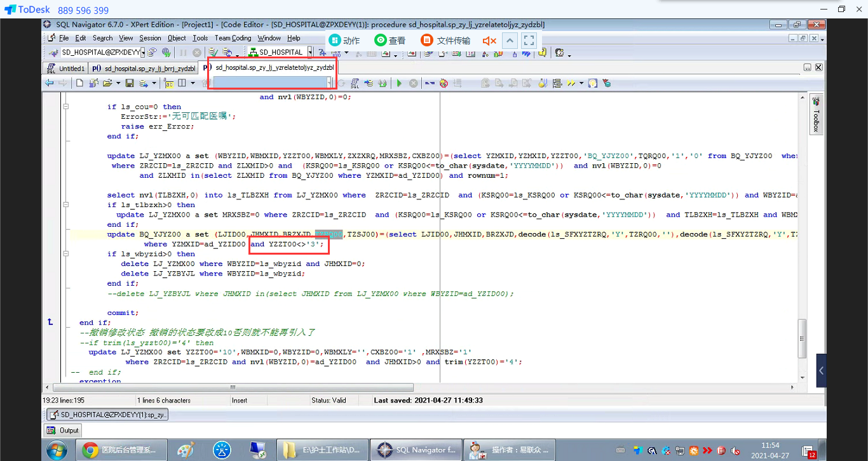Click the light bulb hint icon
Screen dimensions: 868x461
click(592, 83)
